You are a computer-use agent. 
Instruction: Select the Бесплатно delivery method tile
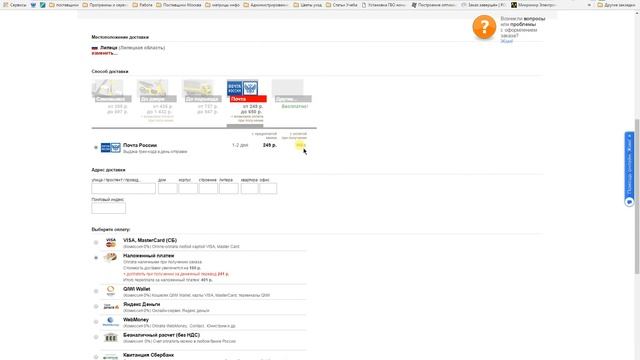click(x=291, y=91)
